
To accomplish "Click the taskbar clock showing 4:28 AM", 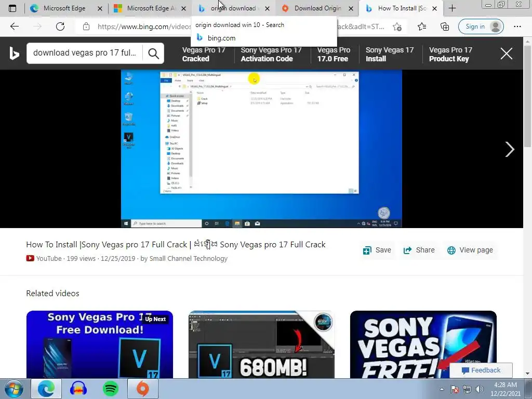I will coord(505,389).
